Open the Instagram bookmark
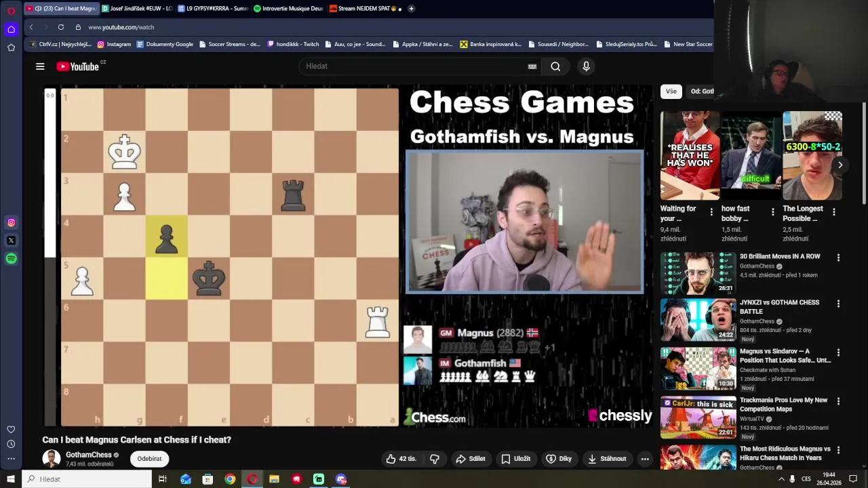Image resolution: width=868 pixels, height=488 pixels. tap(114, 44)
